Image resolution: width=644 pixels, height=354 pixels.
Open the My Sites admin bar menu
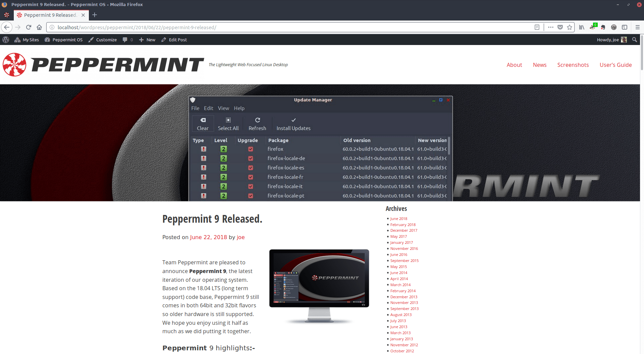pyautogui.click(x=27, y=40)
